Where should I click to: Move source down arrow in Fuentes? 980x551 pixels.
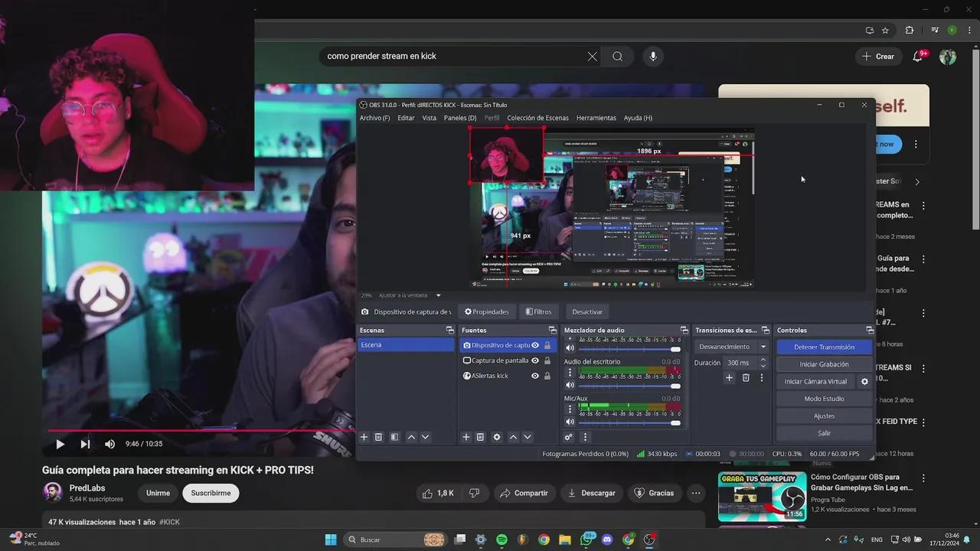click(528, 437)
